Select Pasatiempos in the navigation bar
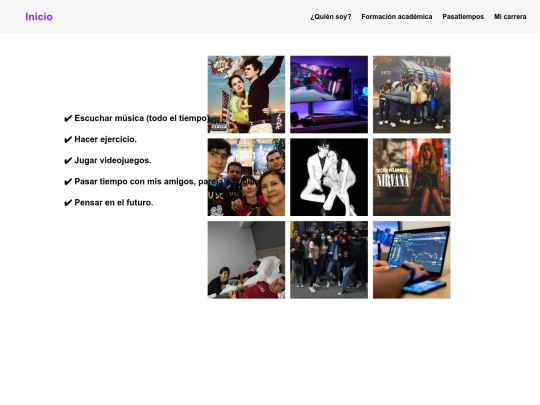540x405 pixels. 463,17
